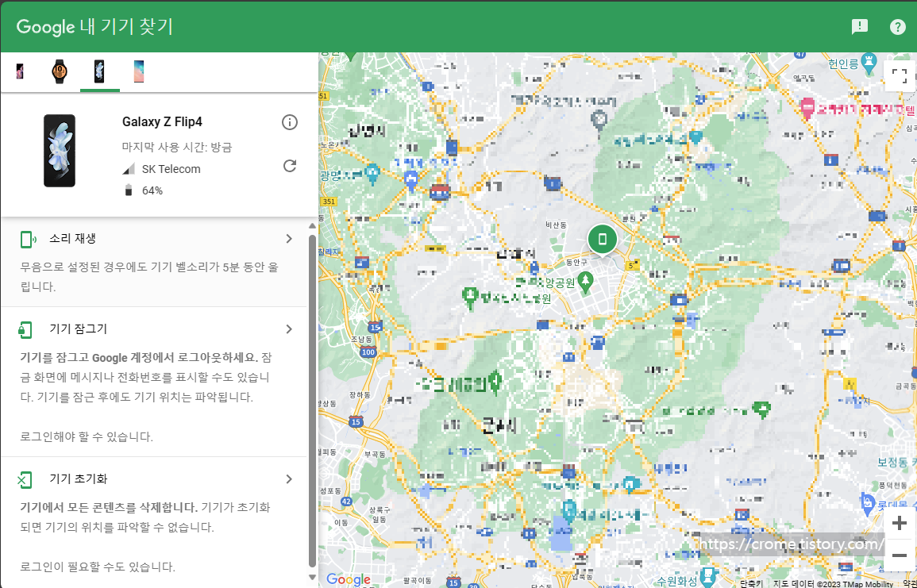Toggle fullscreen map view
Screen dimensions: 917x588
click(900, 76)
